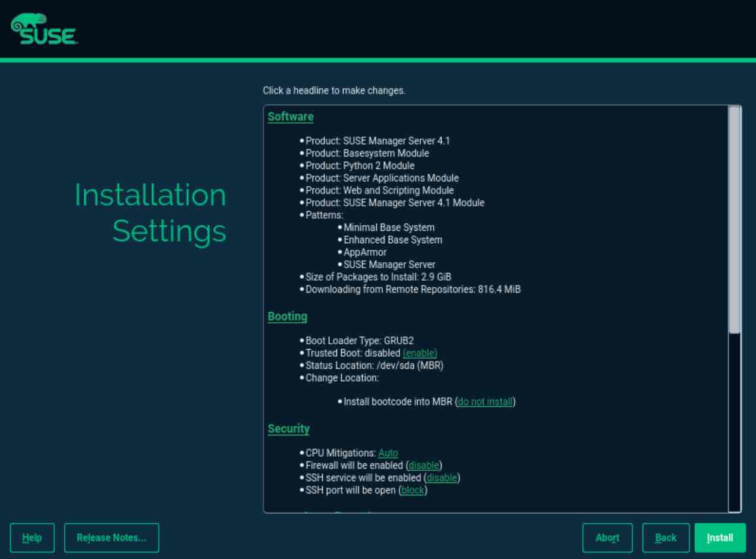Open the Booting headline settings
The image size is (756, 559).
pyautogui.click(x=288, y=316)
